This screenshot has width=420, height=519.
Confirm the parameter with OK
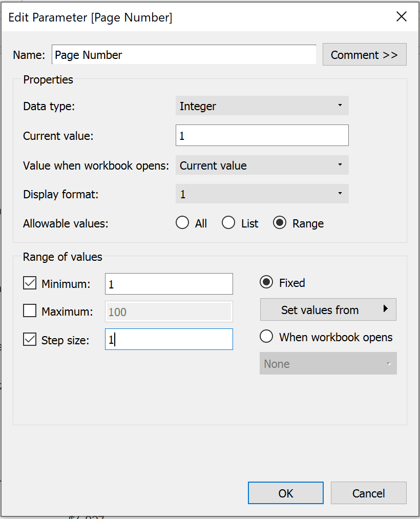pyautogui.click(x=286, y=493)
